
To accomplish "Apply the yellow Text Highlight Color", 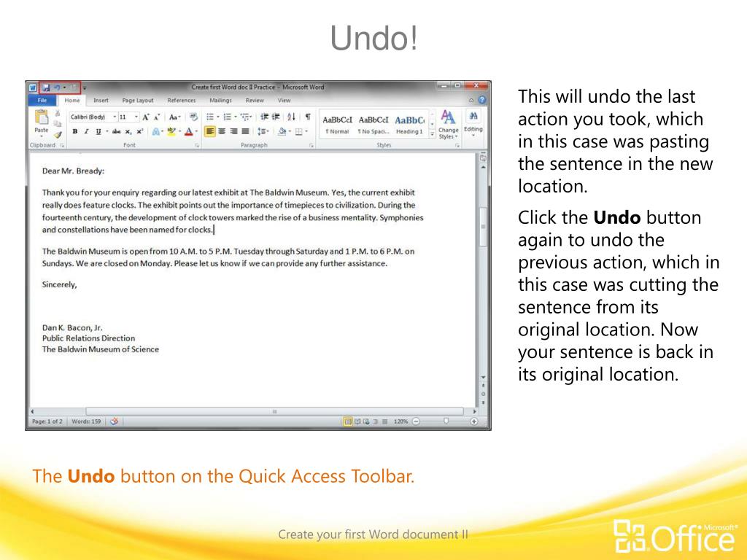I will coord(171,131).
